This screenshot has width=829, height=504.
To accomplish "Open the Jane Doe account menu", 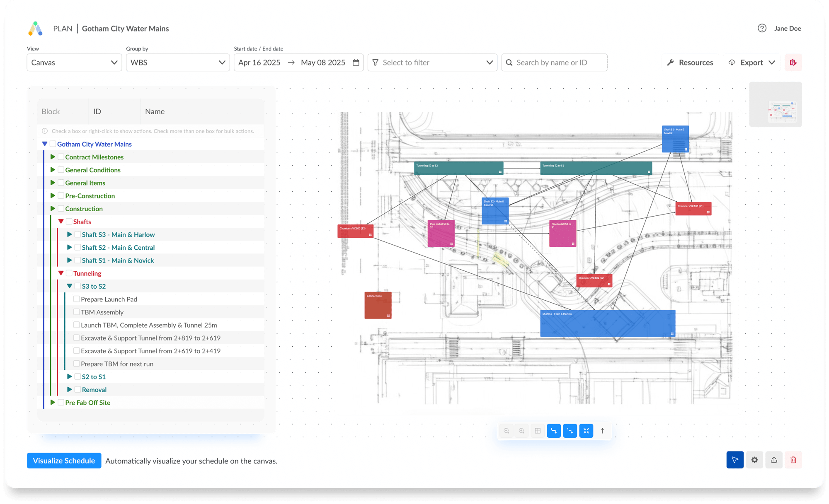I will pyautogui.click(x=787, y=28).
